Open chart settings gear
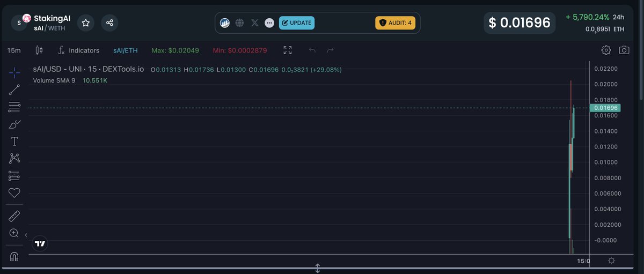 606,50
